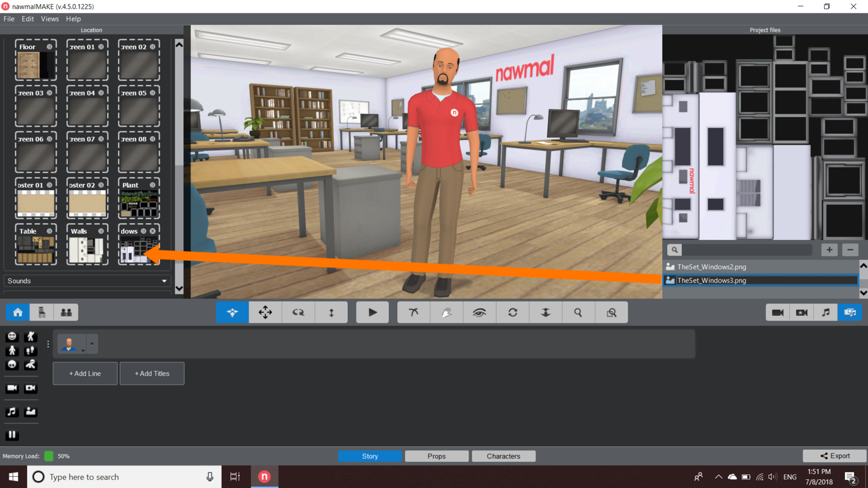
Task: Click the face with eyes look icon
Action: tap(12, 364)
